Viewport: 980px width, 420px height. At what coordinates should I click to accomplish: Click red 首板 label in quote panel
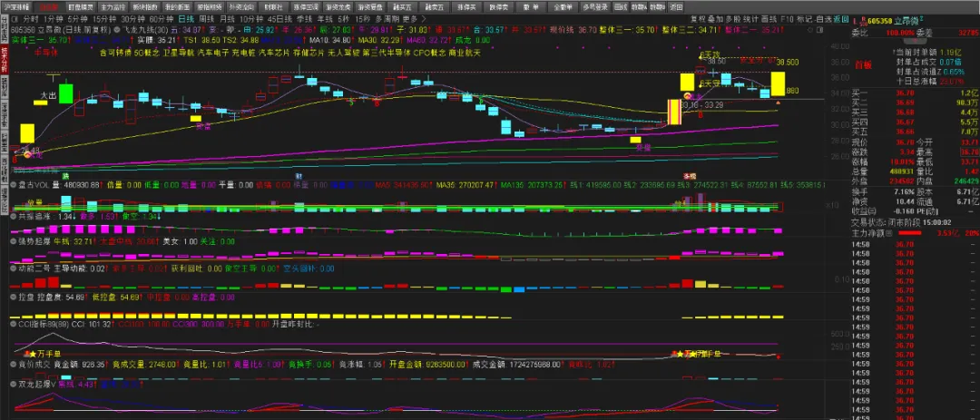point(863,65)
